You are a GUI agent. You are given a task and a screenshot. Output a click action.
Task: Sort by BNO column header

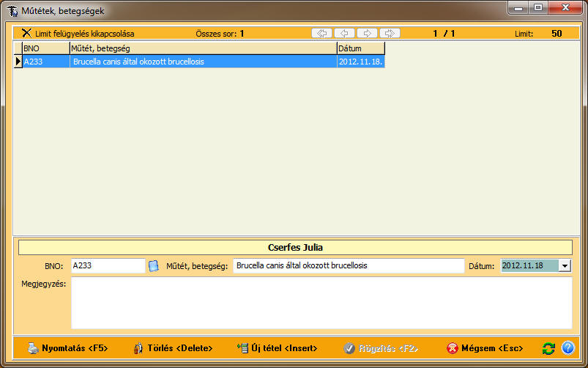click(x=45, y=48)
